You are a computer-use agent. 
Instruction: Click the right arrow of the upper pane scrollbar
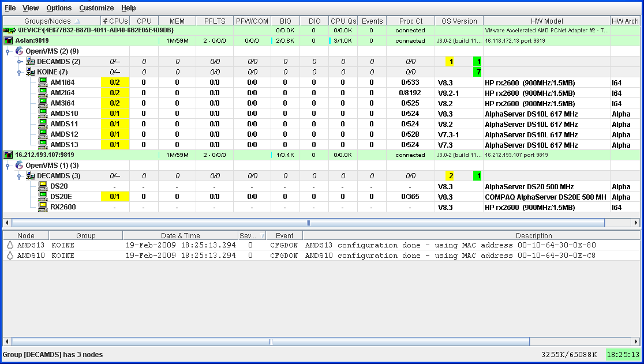click(x=636, y=223)
